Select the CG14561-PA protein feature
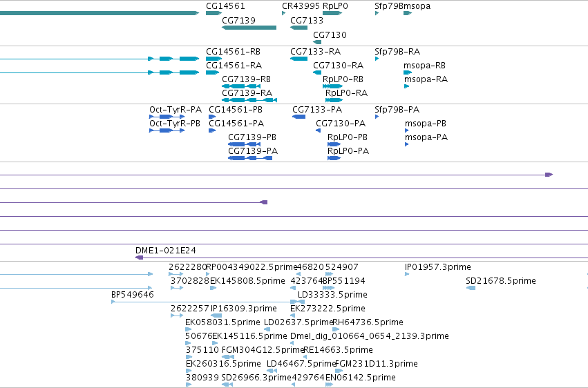Viewport: 588px width, 388px height. click(236, 123)
